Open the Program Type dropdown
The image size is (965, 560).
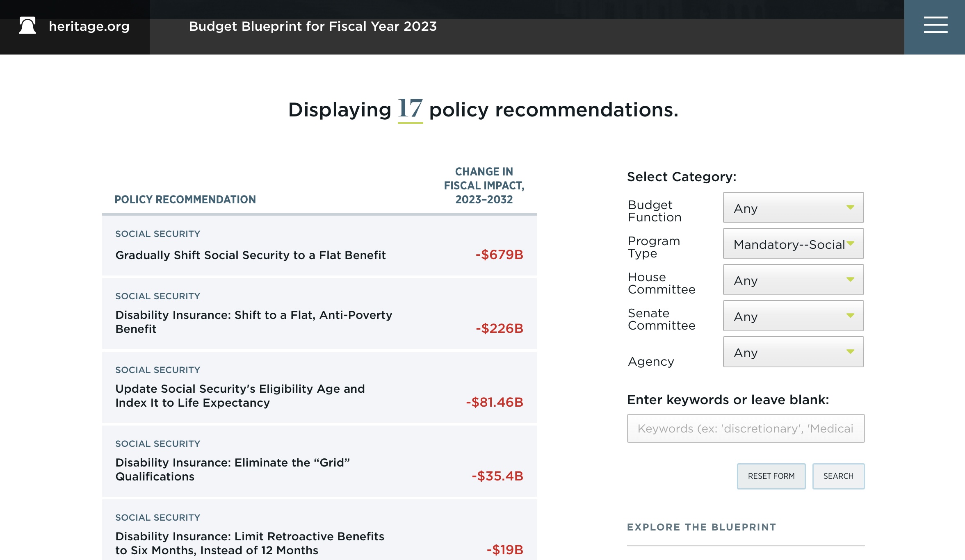793,244
